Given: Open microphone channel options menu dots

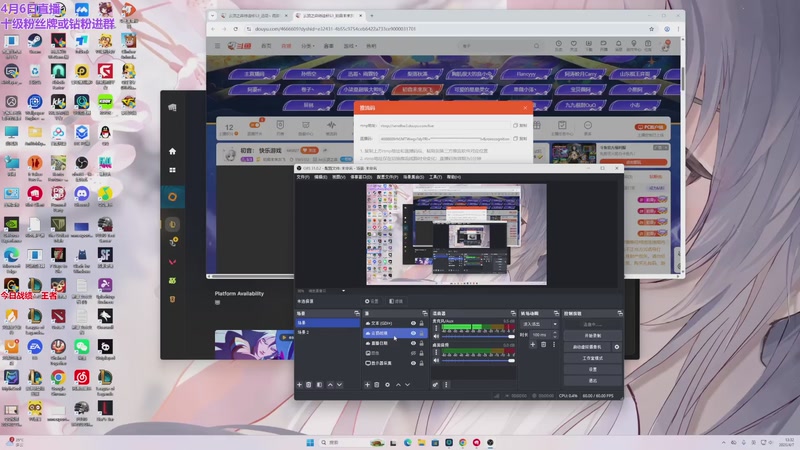Looking at the screenshot, I should (x=436, y=328).
